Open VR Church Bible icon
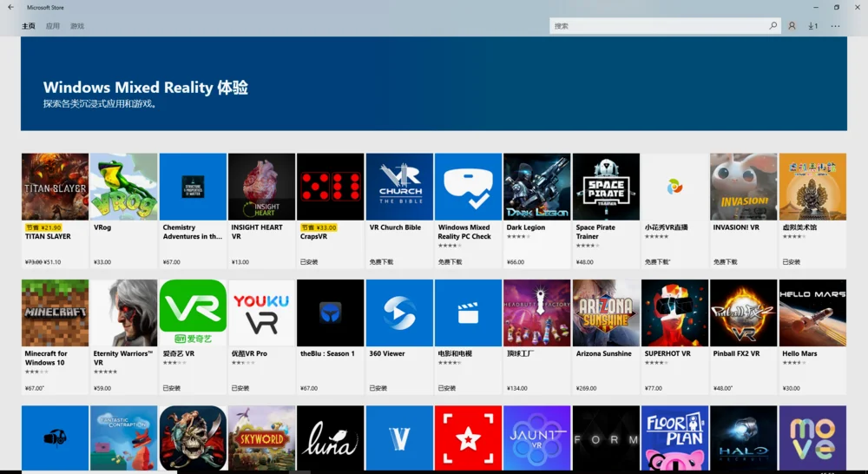Viewport: 868px width, 474px height. pos(399,187)
